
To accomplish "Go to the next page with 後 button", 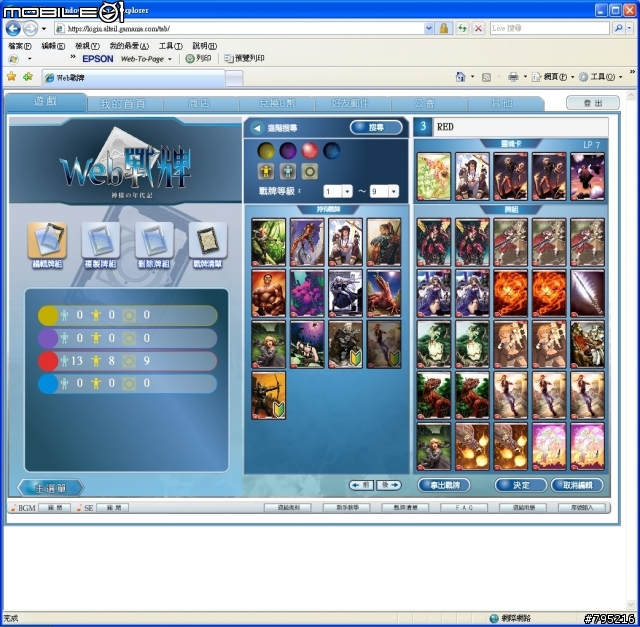I will (x=389, y=485).
